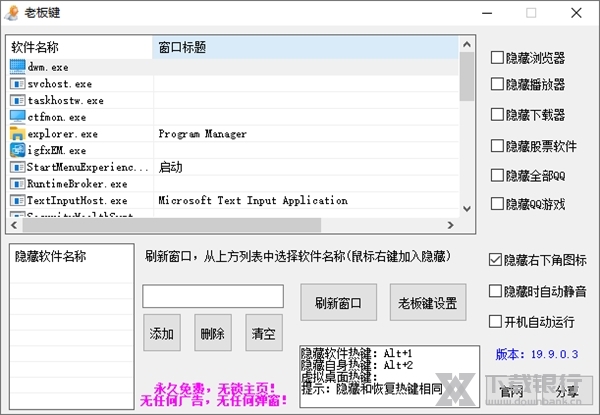The image size is (600, 415).
Task: Uncheck the 隐藏右下角图标 option
Action: click(495, 260)
